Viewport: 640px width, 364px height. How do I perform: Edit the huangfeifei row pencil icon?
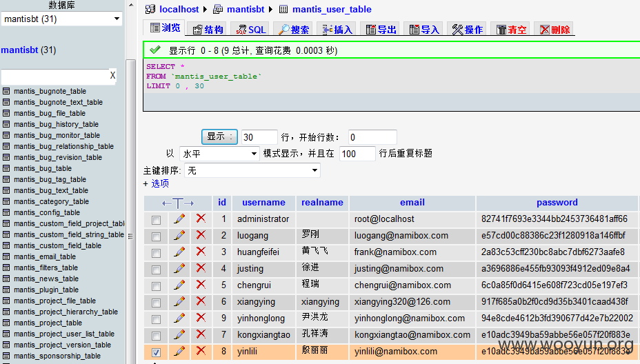tap(179, 252)
